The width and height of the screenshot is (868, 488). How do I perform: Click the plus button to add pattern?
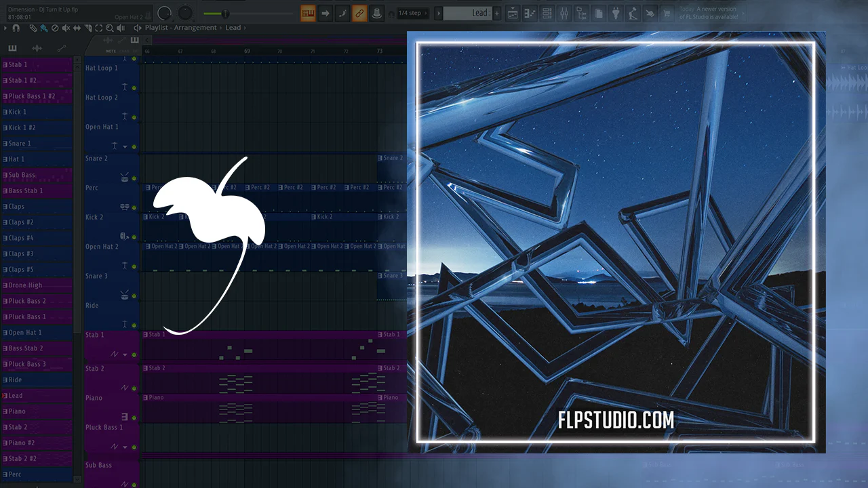[497, 13]
